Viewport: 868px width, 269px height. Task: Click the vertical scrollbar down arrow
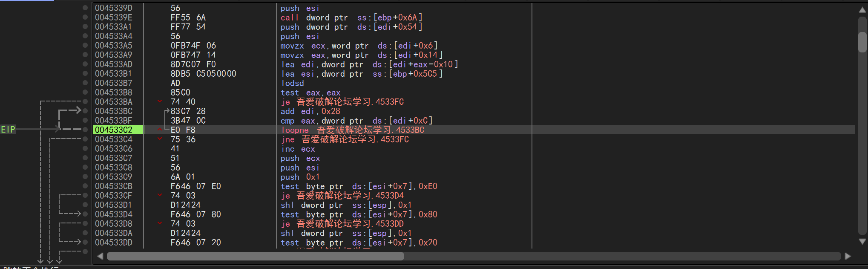(x=862, y=241)
